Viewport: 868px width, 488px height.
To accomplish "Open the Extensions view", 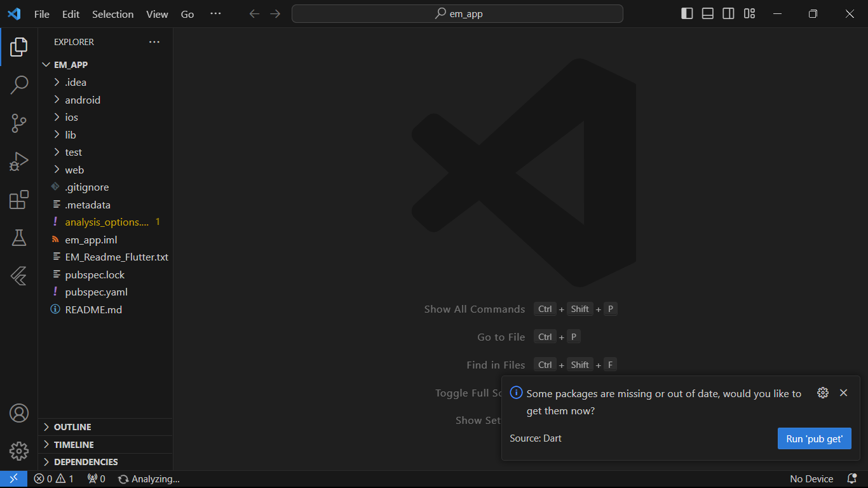I will pyautogui.click(x=19, y=200).
